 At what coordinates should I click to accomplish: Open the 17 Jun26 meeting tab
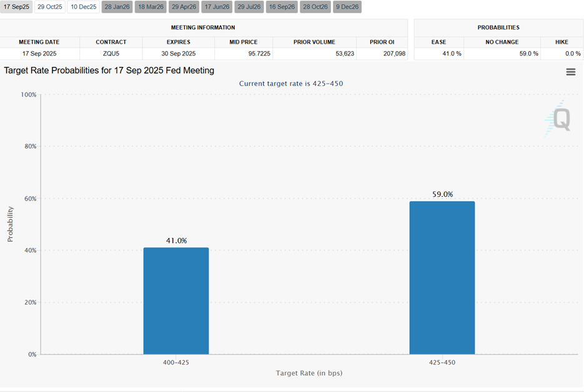tap(217, 7)
